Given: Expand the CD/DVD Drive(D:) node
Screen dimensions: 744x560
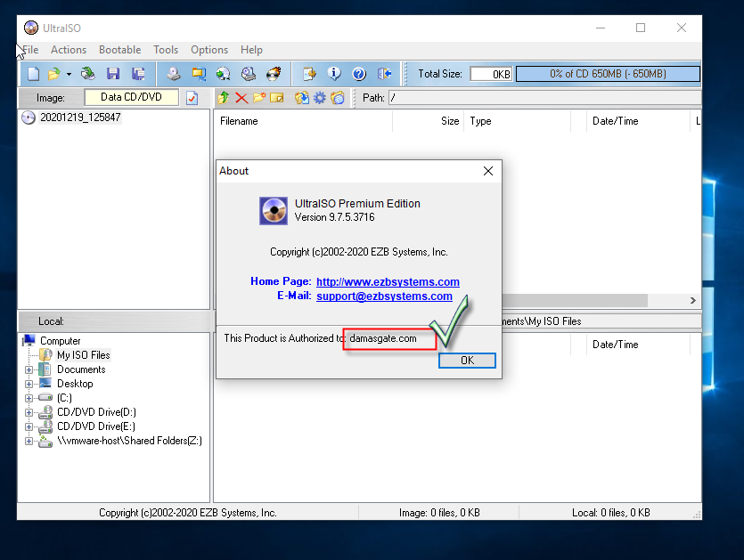Looking at the screenshot, I should tap(29, 412).
